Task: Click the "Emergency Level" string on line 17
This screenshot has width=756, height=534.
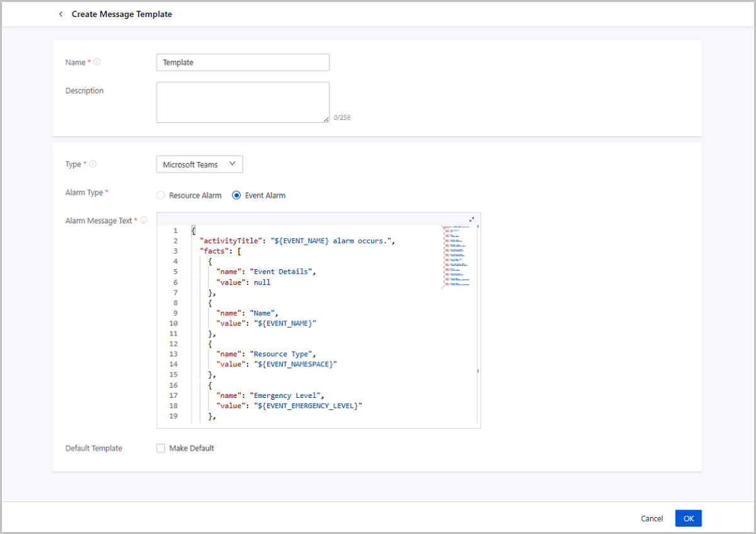Action: click(x=285, y=395)
